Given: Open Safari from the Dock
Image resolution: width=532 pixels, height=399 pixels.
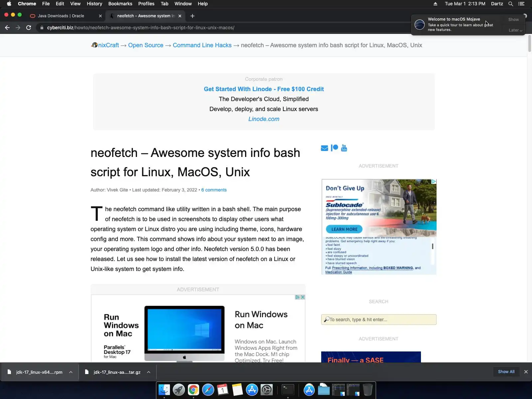Looking at the screenshot, I should click(208, 390).
